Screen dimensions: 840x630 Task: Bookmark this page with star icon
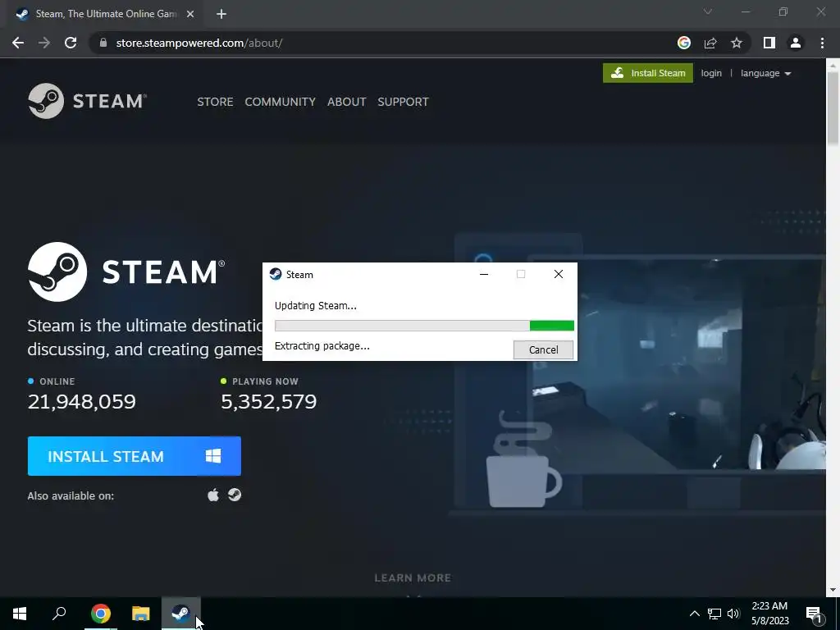(x=737, y=43)
